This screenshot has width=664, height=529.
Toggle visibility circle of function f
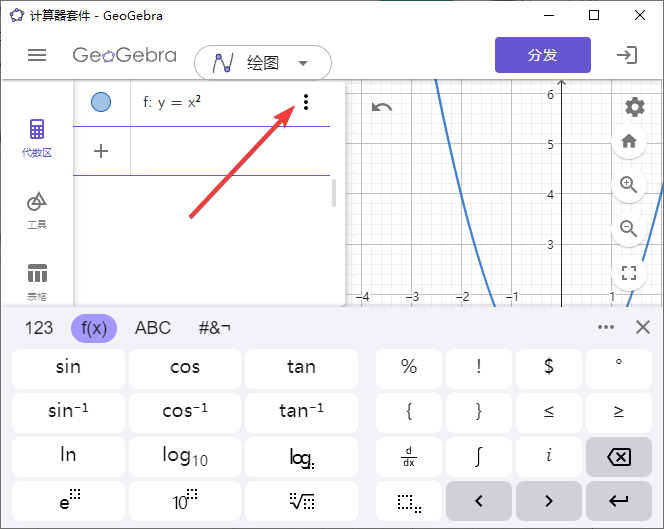pyautogui.click(x=101, y=102)
